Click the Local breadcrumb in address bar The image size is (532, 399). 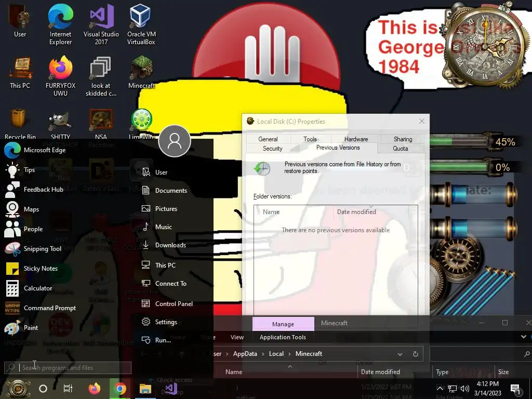(x=276, y=354)
